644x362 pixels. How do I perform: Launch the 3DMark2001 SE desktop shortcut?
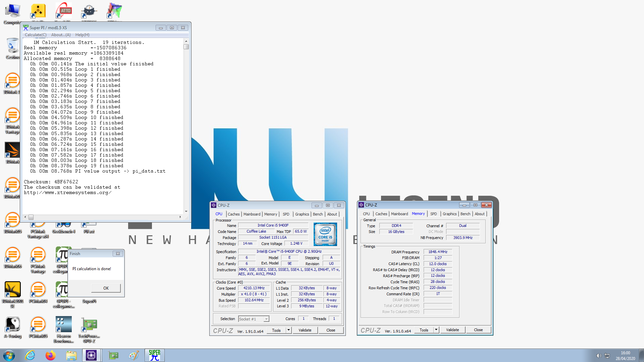(x=12, y=294)
